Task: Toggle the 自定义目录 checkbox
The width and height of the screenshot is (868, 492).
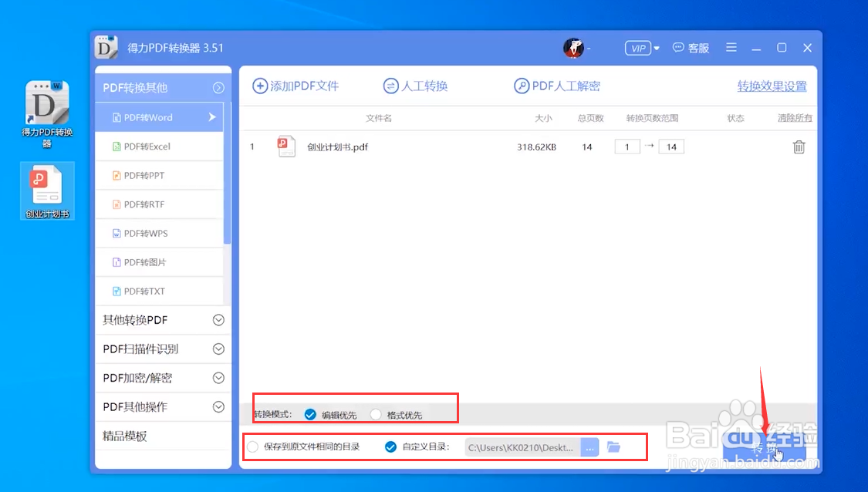Action: 390,447
